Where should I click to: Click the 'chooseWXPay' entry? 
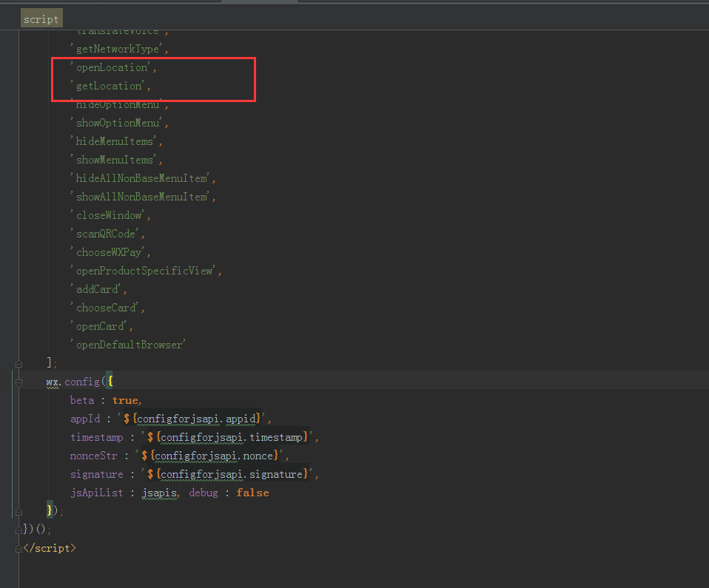pyautogui.click(x=109, y=252)
